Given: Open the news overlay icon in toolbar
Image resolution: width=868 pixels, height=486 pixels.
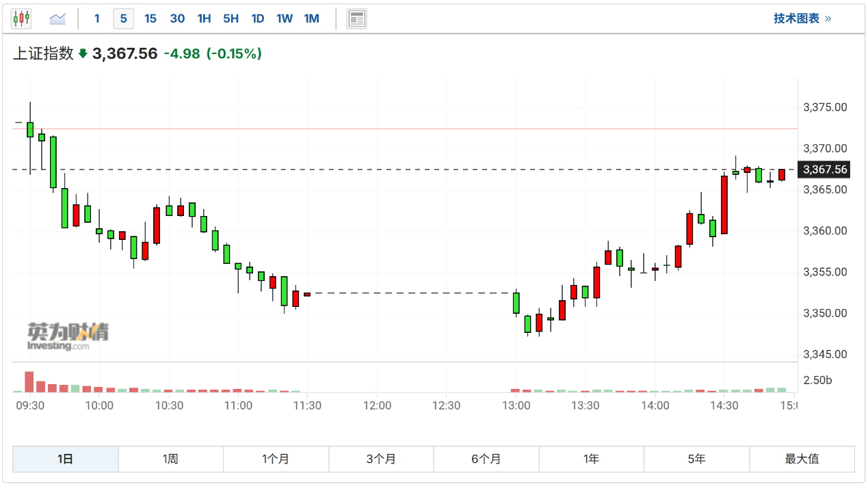Looking at the screenshot, I should pos(356,18).
